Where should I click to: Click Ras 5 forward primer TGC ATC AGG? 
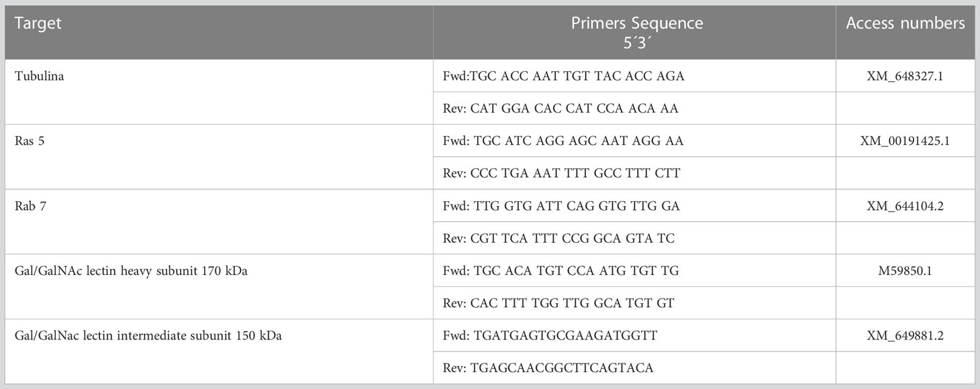coord(560,141)
